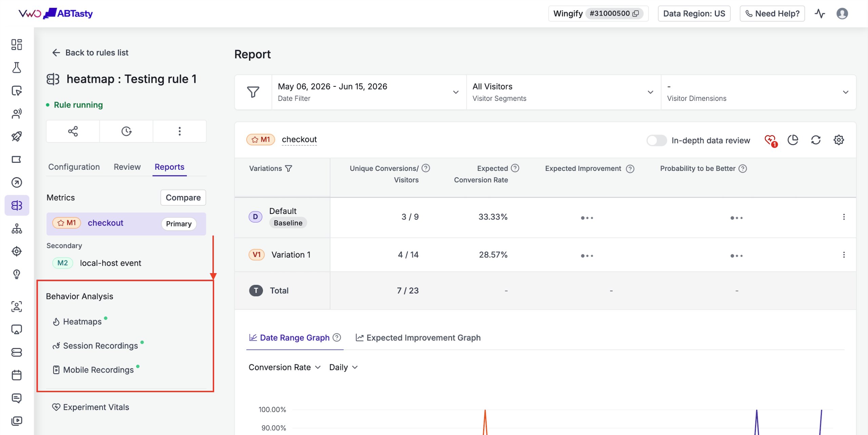Open the Variations filter funnel
The width and height of the screenshot is (868, 435).
click(289, 169)
